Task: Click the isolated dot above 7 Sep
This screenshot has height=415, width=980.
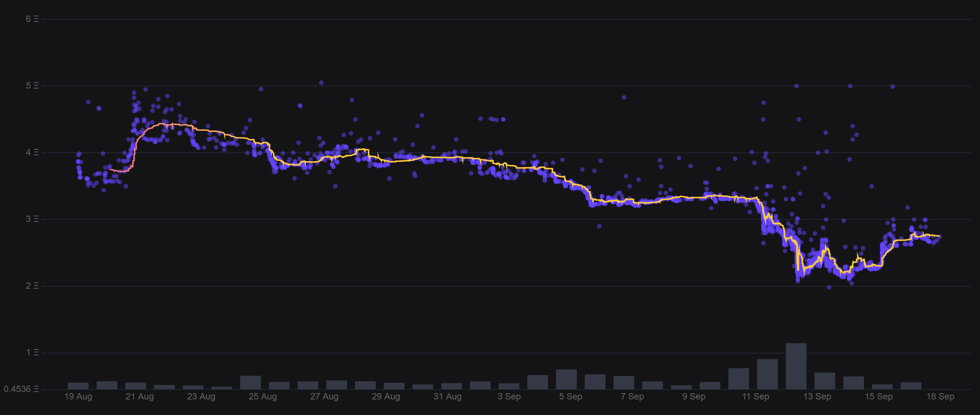Action: (x=624, y=97)
